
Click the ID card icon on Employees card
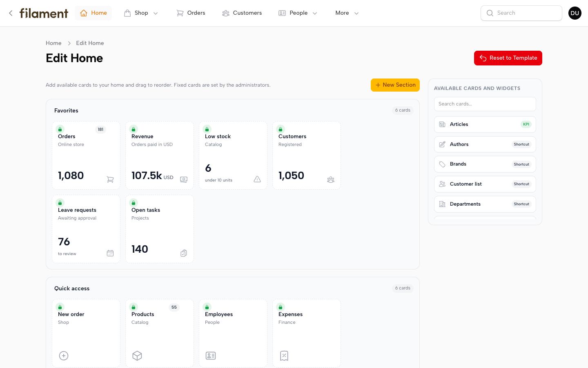click(211, 356)
